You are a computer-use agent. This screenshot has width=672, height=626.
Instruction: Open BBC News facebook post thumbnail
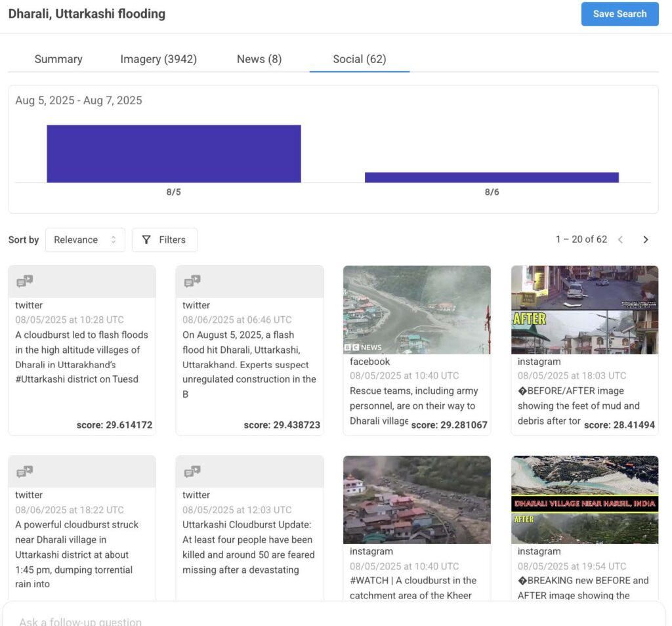417,310
